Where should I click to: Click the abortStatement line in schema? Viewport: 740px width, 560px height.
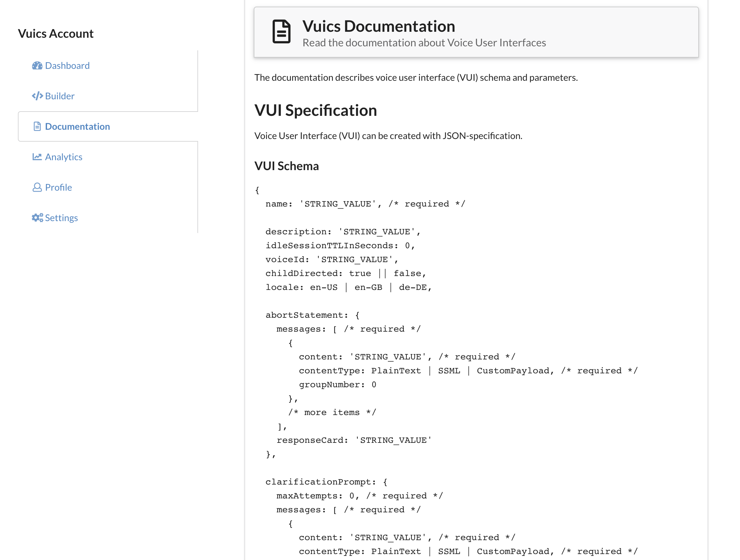(312, 315)
